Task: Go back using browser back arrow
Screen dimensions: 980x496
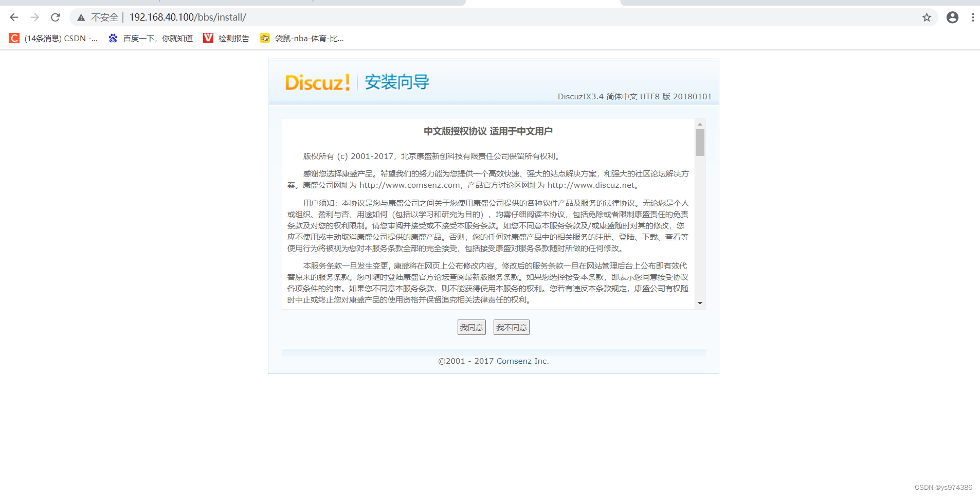Action: (14, 17)
